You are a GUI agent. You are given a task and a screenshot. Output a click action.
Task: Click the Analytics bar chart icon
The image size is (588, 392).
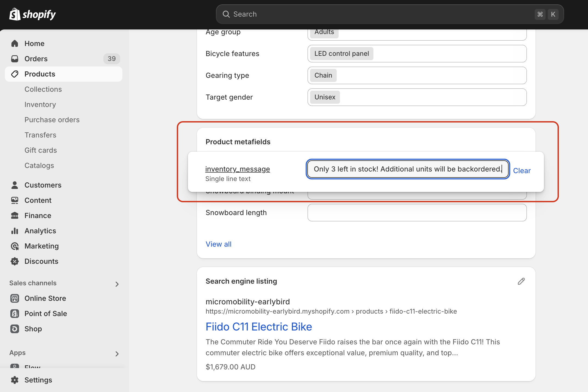click(x=15, y=231)
